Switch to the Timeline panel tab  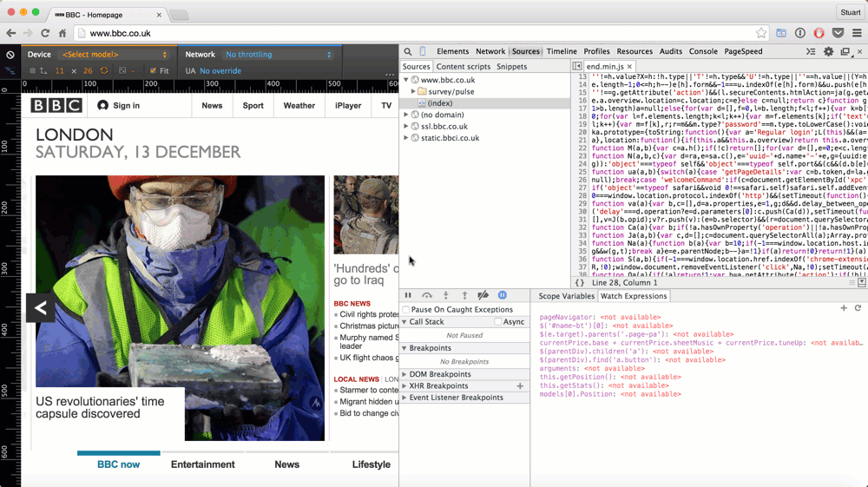click(561, 52)
